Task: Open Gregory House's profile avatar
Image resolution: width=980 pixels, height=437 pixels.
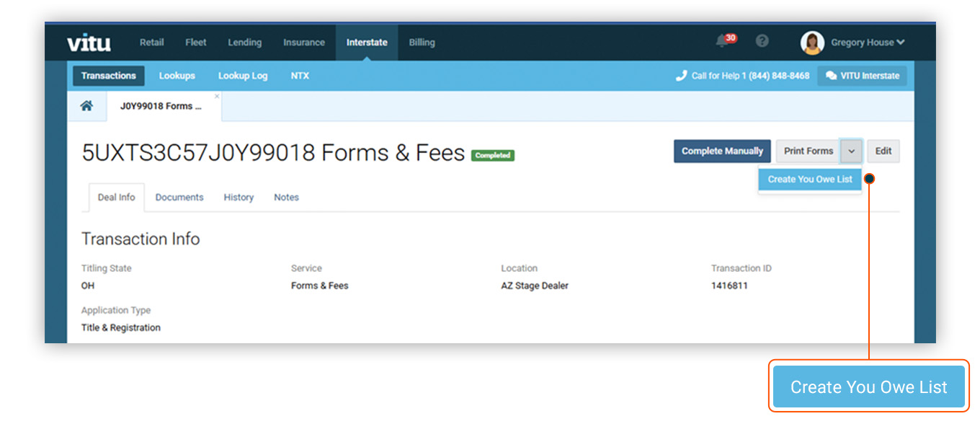Action: pos(812,42)
